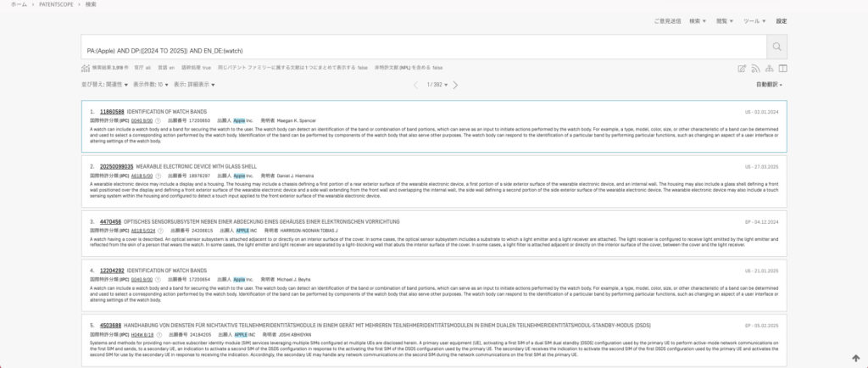
Task: Click the edit query pencil icon
Action: (742, 69)
